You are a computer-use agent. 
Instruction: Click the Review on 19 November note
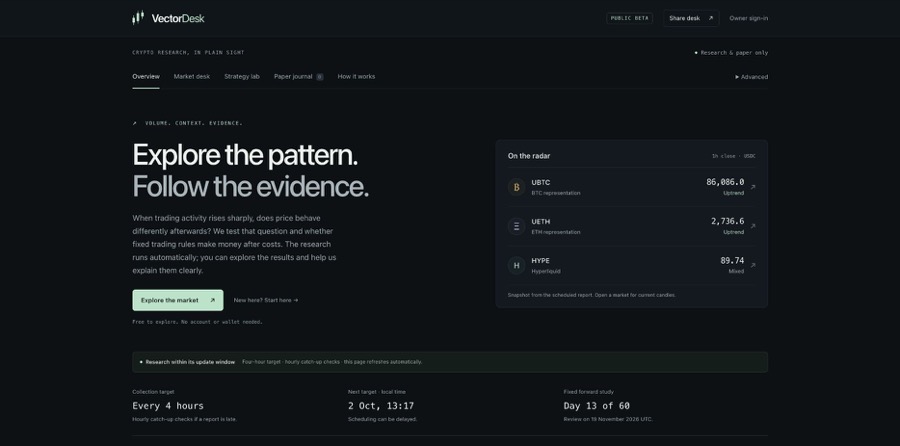coord(608,419)
